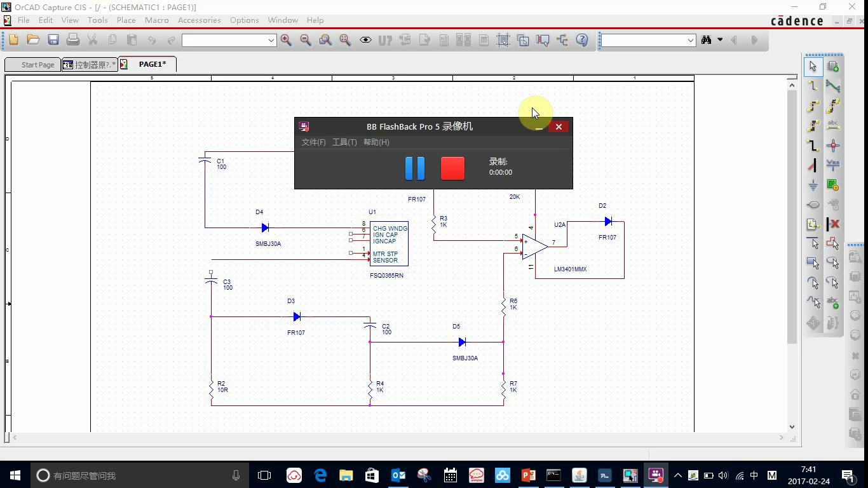Image resolution: width=868 pixels, height=488 pixels.
Task: Select the Place Ground tool
Action: point(813,185)
